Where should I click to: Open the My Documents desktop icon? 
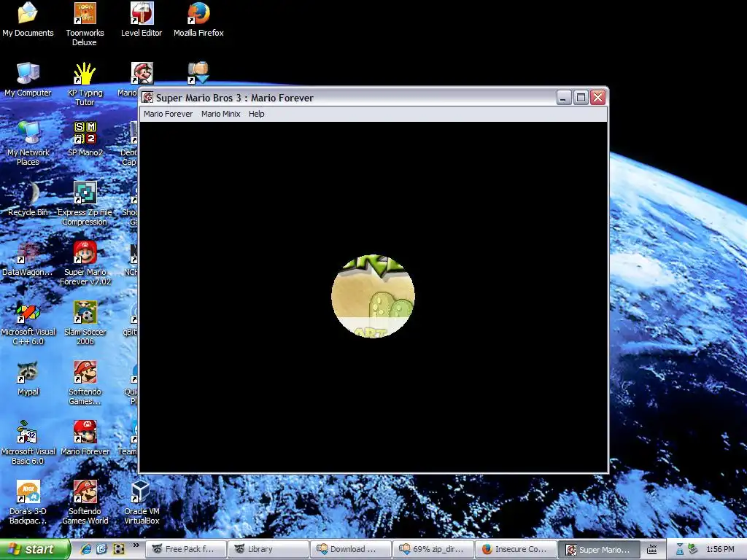coord(28,20)
